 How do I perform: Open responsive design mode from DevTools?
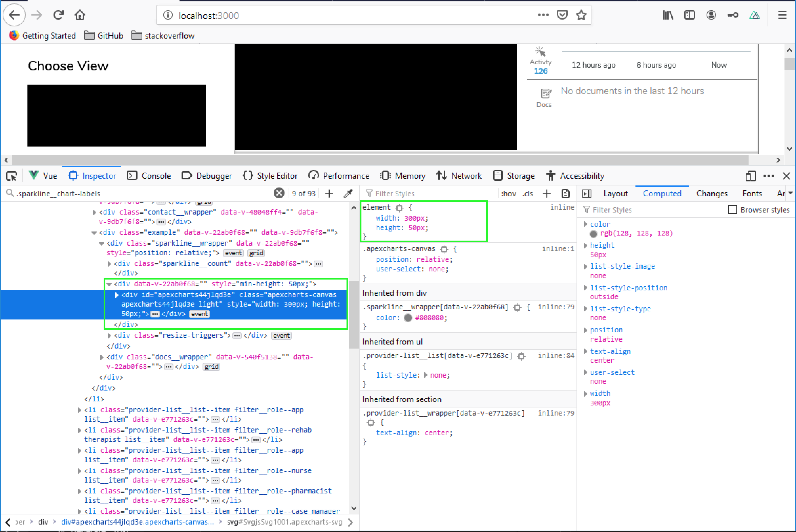(751, 176)
